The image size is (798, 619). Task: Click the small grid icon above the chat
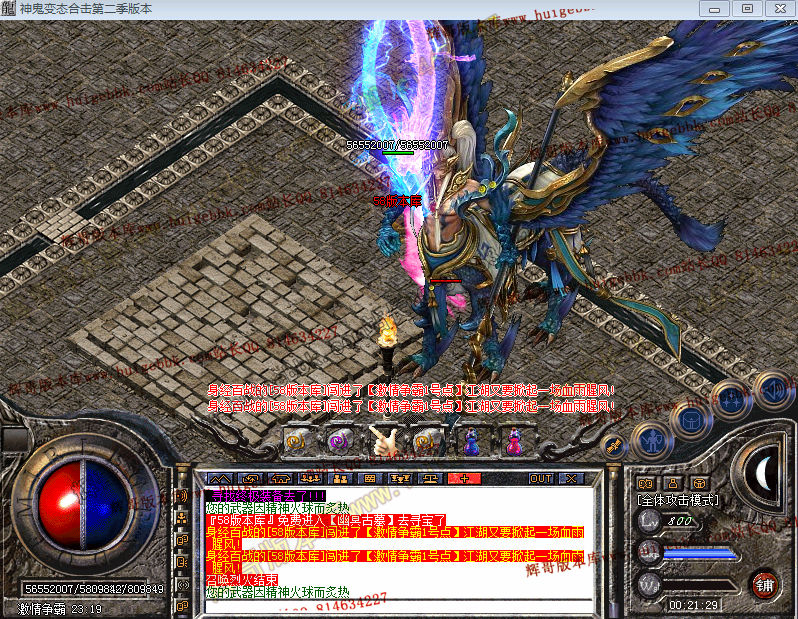[x=370, y=479]
